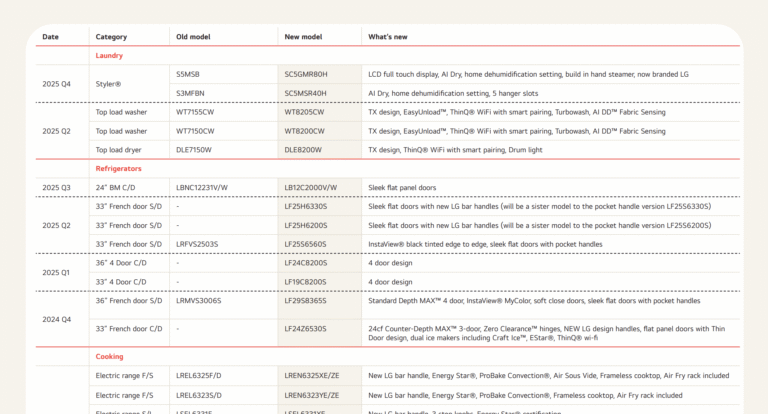This screenshot has width=768, height=414.
Task: Click new model "LREN6325XE/ZE"
Action: (x=312, y=376)
